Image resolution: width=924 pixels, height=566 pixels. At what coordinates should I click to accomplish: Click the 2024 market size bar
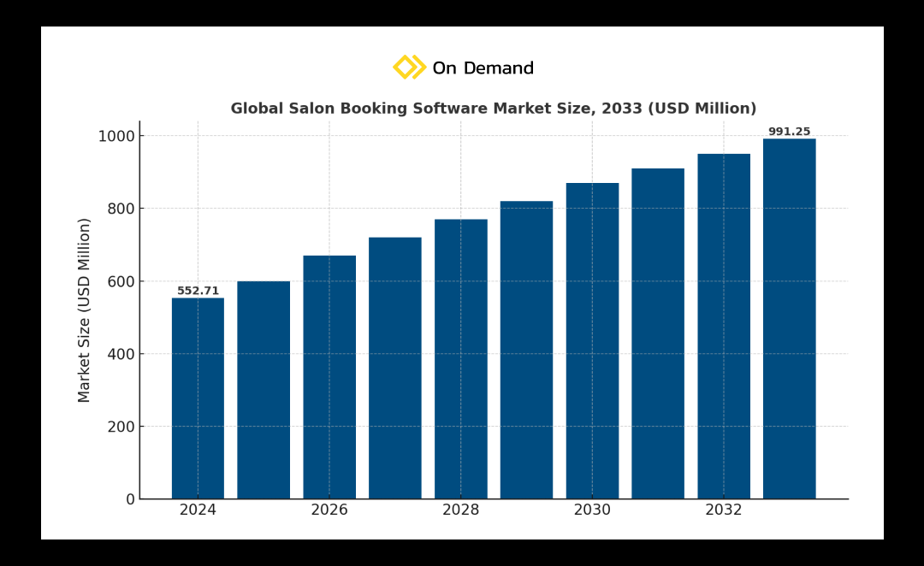(198, 398)
